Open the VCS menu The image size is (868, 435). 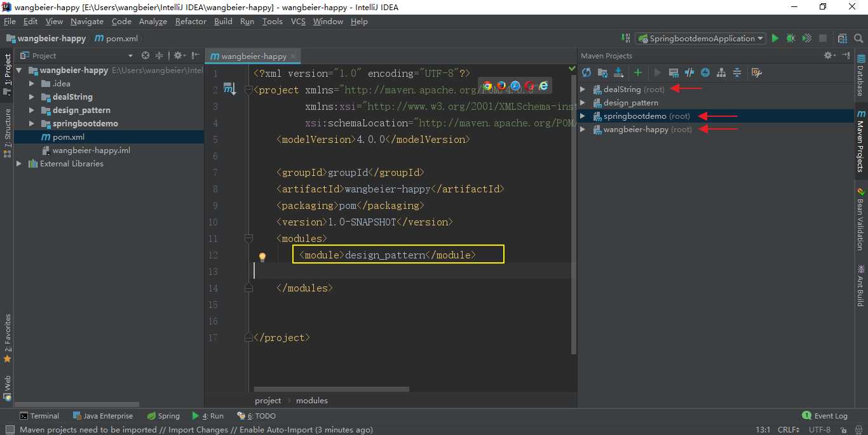(298, 22)
